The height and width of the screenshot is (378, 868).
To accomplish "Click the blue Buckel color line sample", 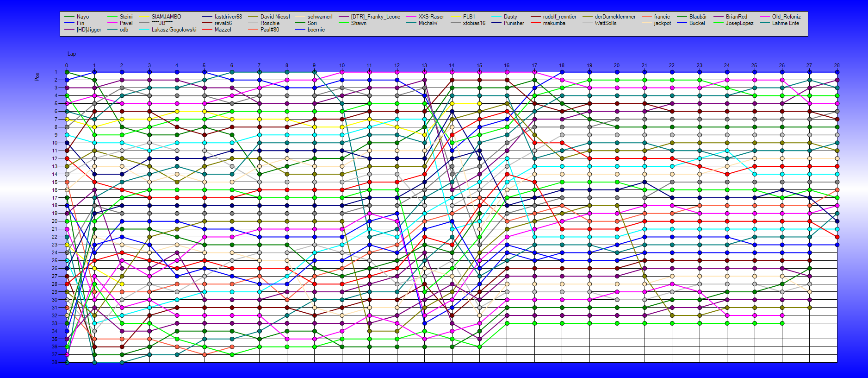I will click(x=682, y=23).
